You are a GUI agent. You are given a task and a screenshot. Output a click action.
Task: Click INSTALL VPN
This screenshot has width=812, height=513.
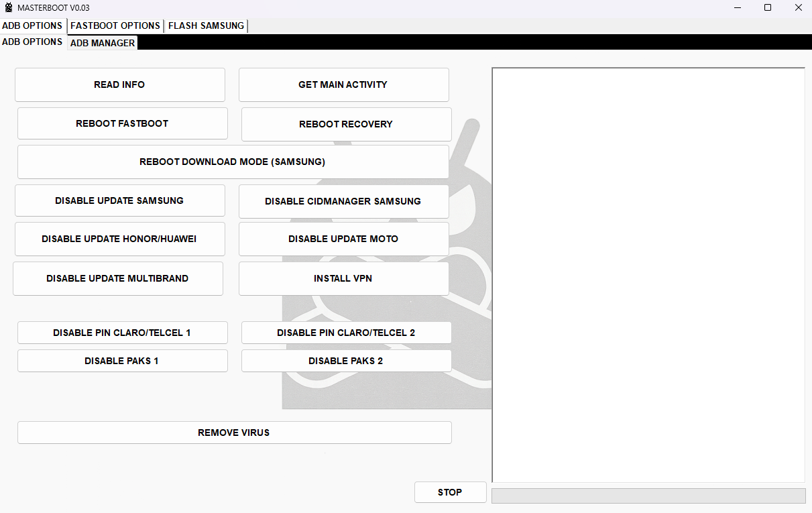343,278
